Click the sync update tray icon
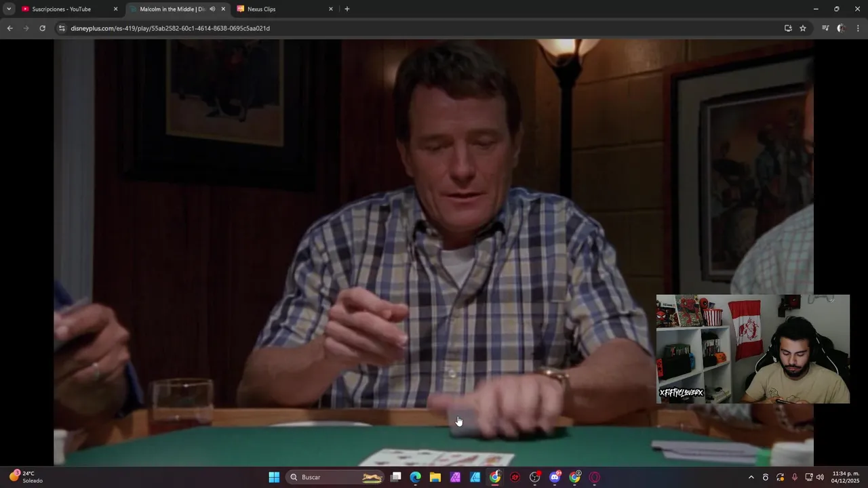 point(781,477)
